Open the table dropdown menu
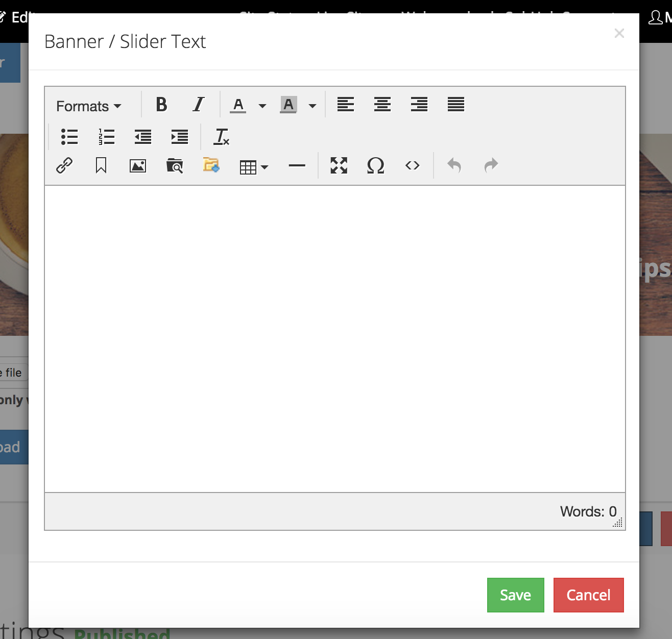 coord(254,167)
